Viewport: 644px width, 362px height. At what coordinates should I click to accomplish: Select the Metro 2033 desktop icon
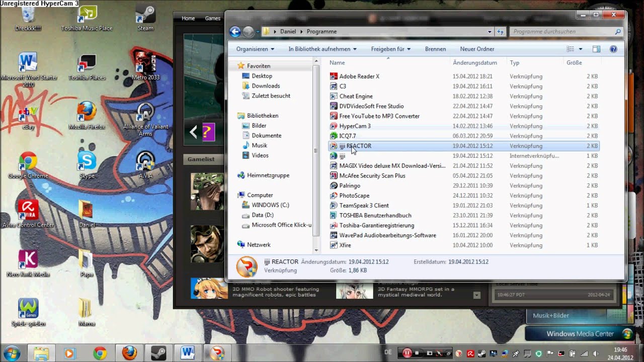(145, 65)
